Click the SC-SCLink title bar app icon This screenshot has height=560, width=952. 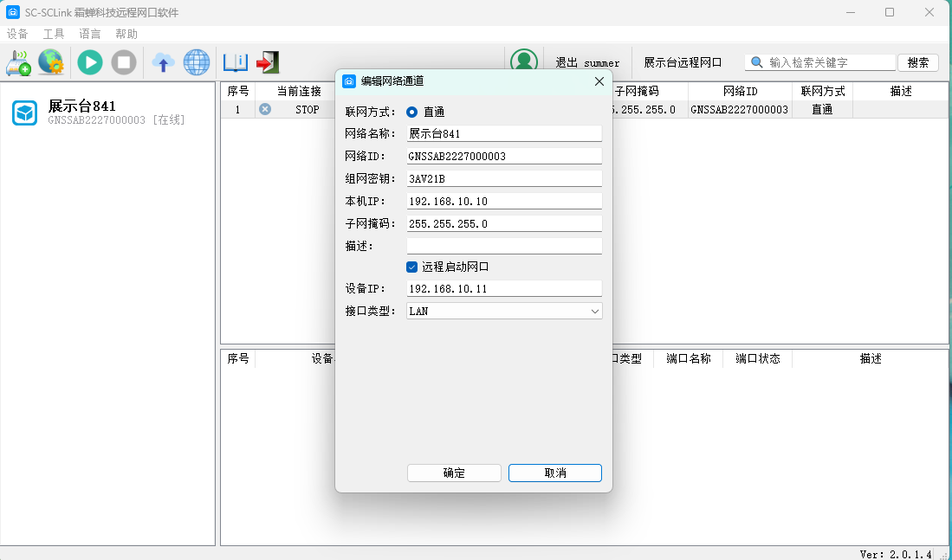click(x=13, y=12)
